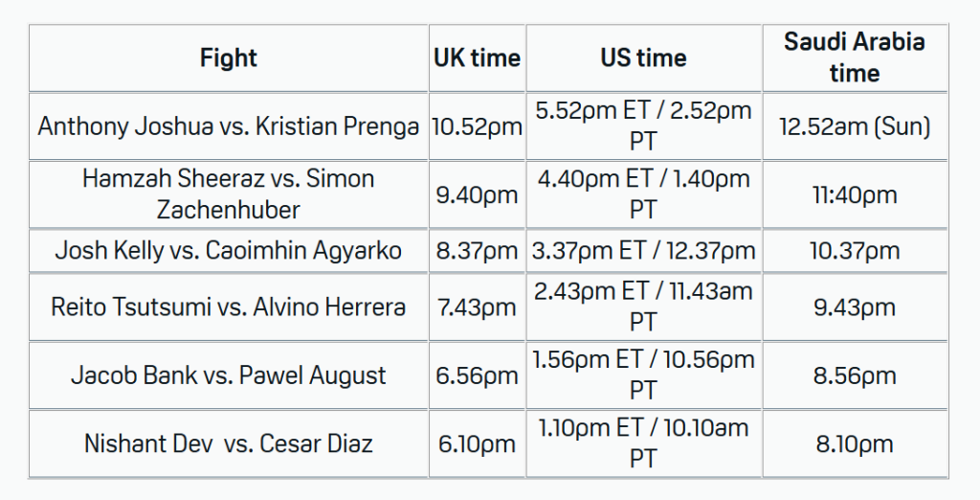Click the Saudi Arabia time header
980x500 pixels.
855,58
